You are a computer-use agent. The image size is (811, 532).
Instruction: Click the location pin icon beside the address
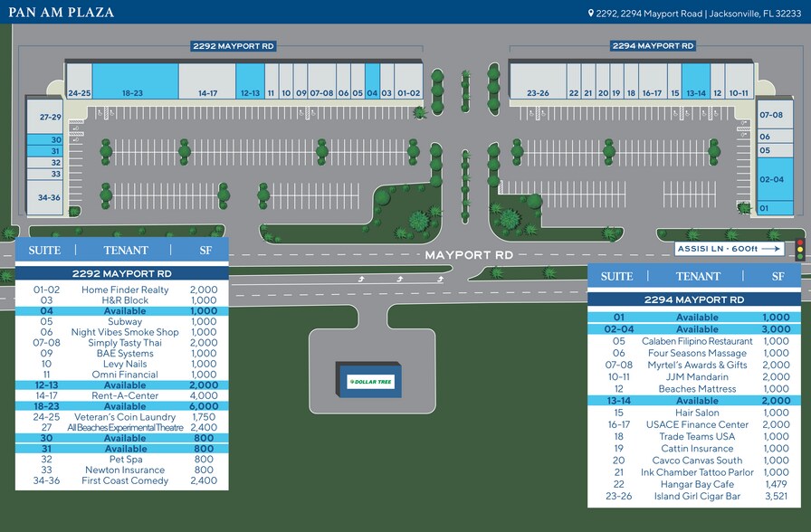(591, 13)
